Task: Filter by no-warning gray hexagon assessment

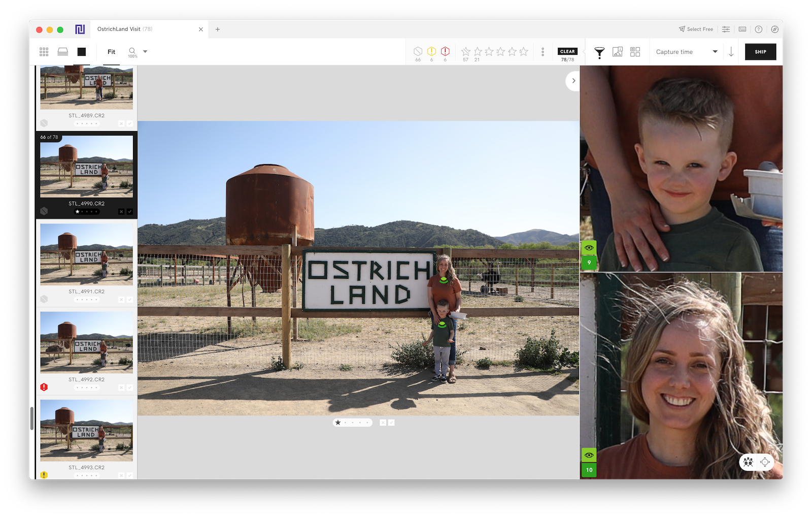Action: [x=418, y=53]
